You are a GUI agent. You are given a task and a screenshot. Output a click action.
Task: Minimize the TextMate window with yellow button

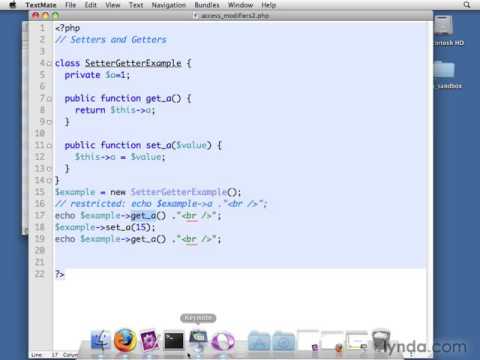(x=46, y=16)
